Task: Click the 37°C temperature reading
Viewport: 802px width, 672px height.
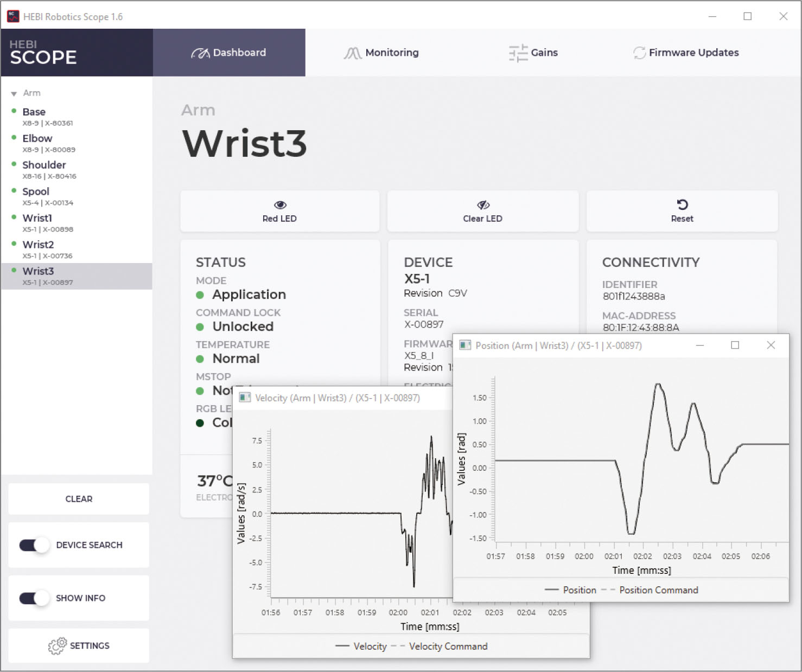Action: (x=215, y=481)
